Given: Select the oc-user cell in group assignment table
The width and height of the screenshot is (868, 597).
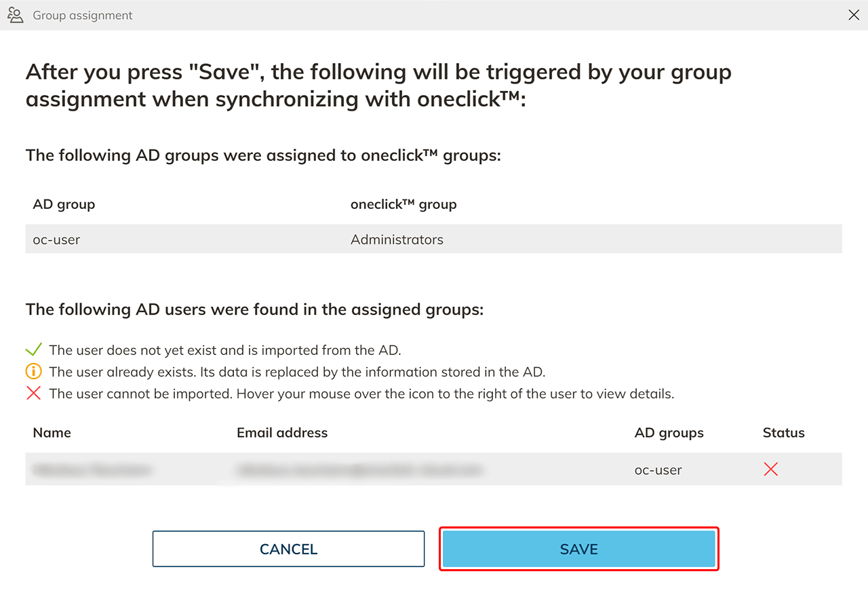Looking at the screenshot, I should tap(56, 239).
